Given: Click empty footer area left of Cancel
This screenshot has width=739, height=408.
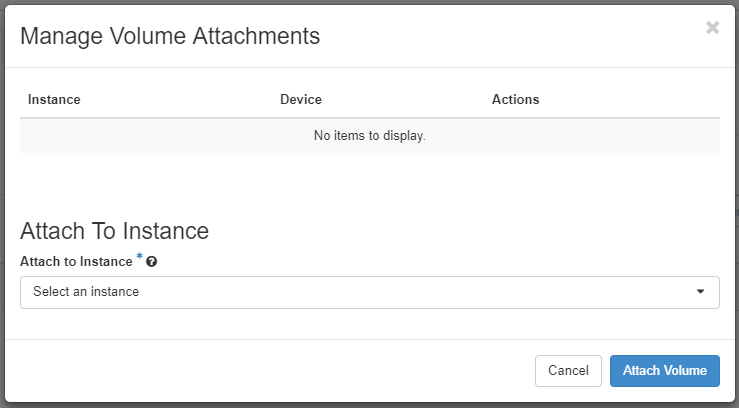Looking at the screenshot, I should [x=270, y=370].
